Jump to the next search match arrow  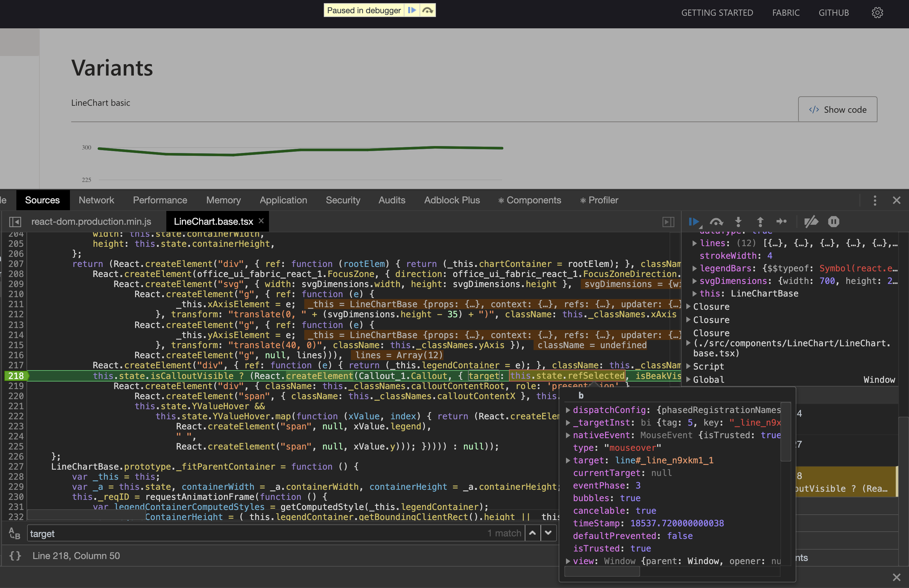(x=548, y=533)
